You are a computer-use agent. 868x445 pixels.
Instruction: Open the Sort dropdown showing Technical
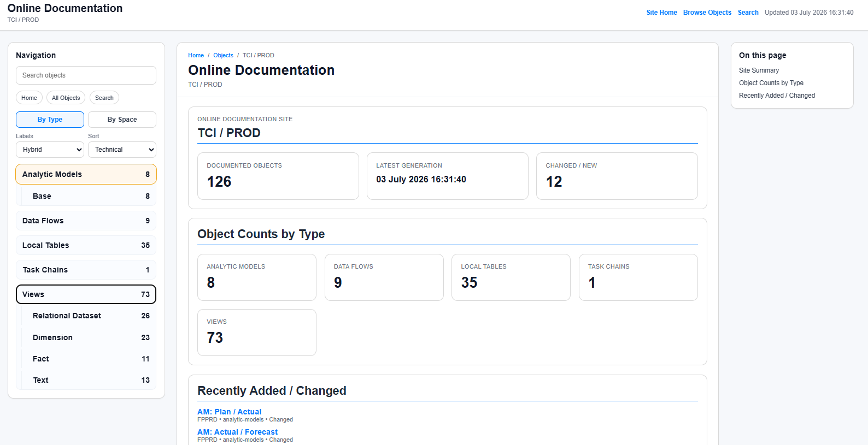[122, 150]
